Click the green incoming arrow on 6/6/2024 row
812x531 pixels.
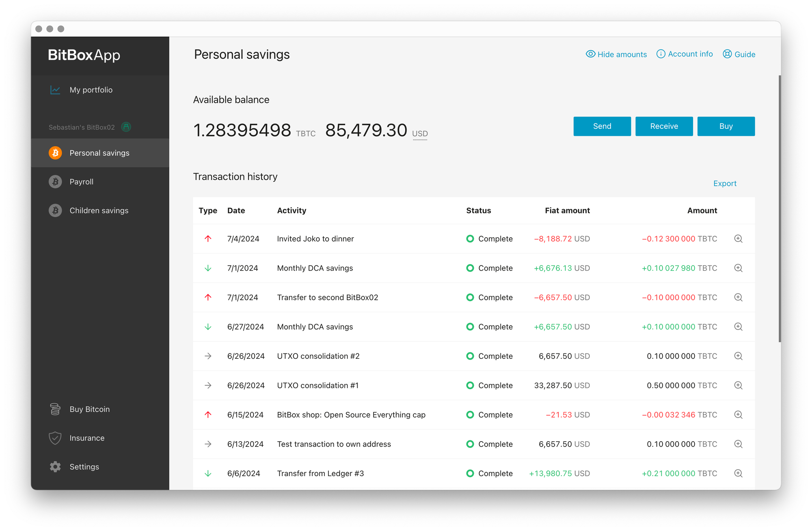click(208, 473)
